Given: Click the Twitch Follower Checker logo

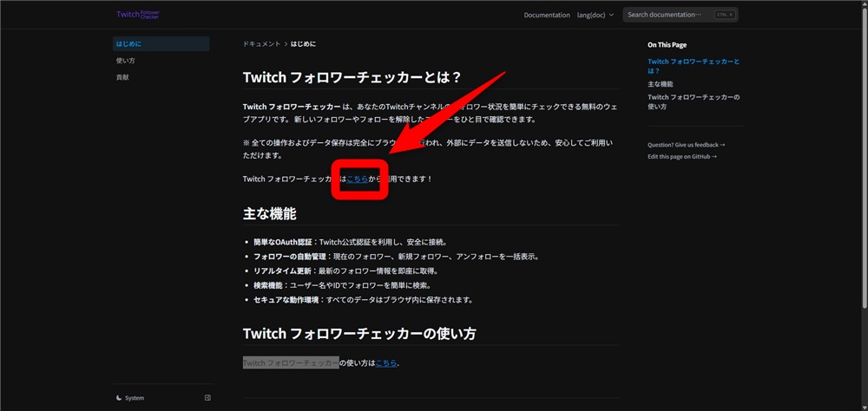Looking at the screenshot, I should pyautogui.click(x=138, y=15).
